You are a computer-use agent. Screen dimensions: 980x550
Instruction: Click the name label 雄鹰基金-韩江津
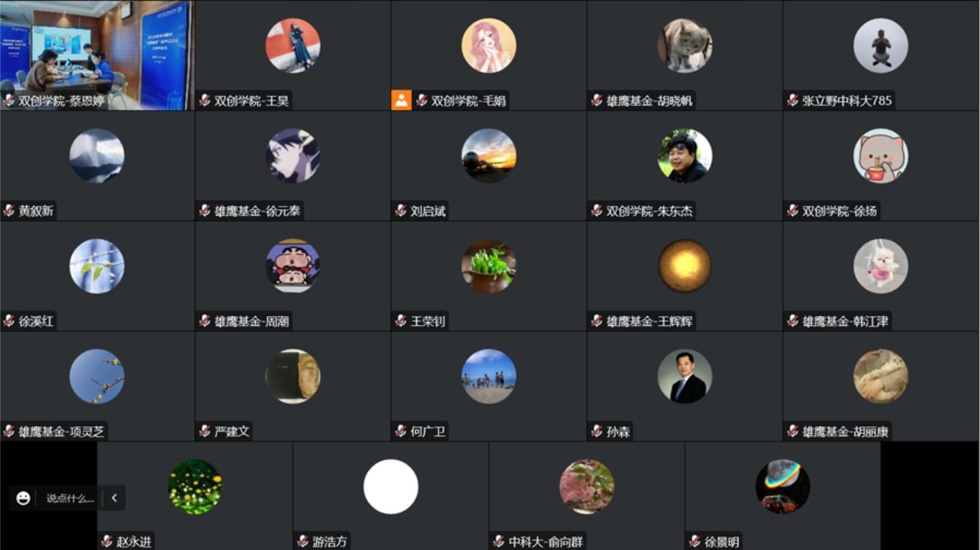pos(845,321)
